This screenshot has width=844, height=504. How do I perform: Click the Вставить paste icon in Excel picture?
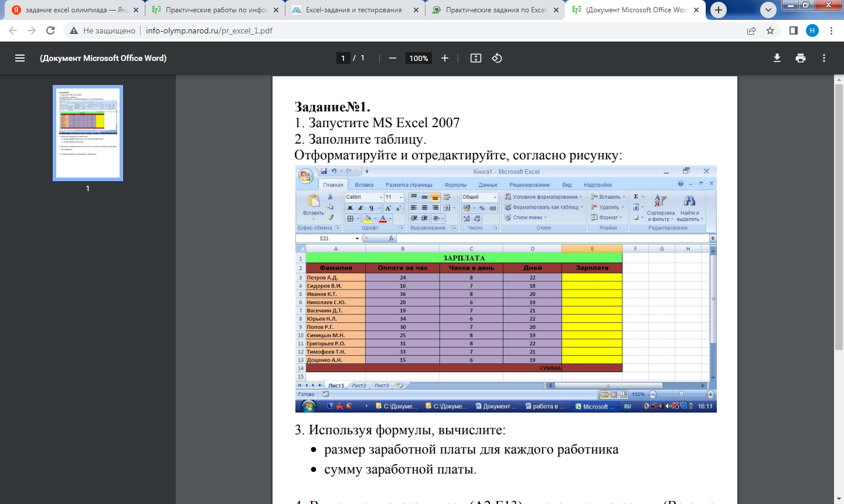coord(314,201)
